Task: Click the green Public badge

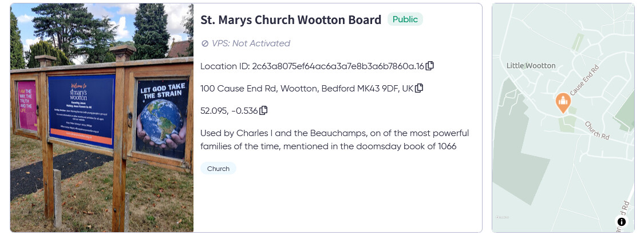Action: pos(405,19)
